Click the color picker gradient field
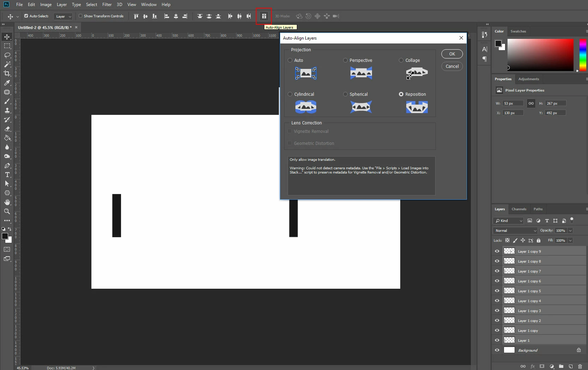Viewport: 588px width, 370px height. tap(540, 55)
